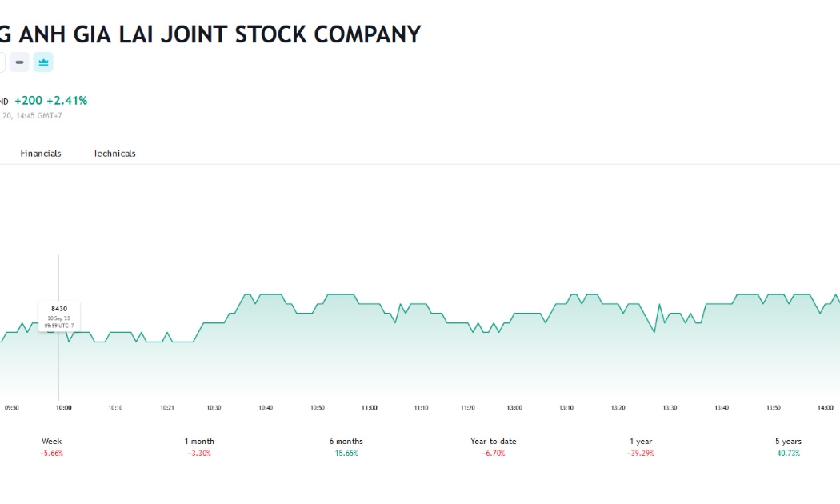The height and width of the screenshot is (504, 840).
Task: Click the 09:50 time axis label
Action: click(x=12, y=407)
